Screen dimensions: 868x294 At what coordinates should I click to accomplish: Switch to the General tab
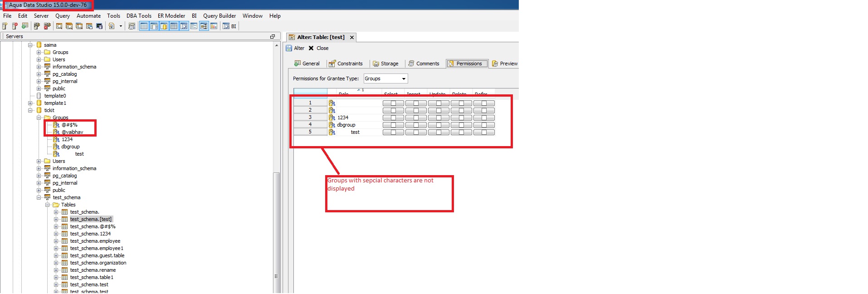tap(307, 64)
